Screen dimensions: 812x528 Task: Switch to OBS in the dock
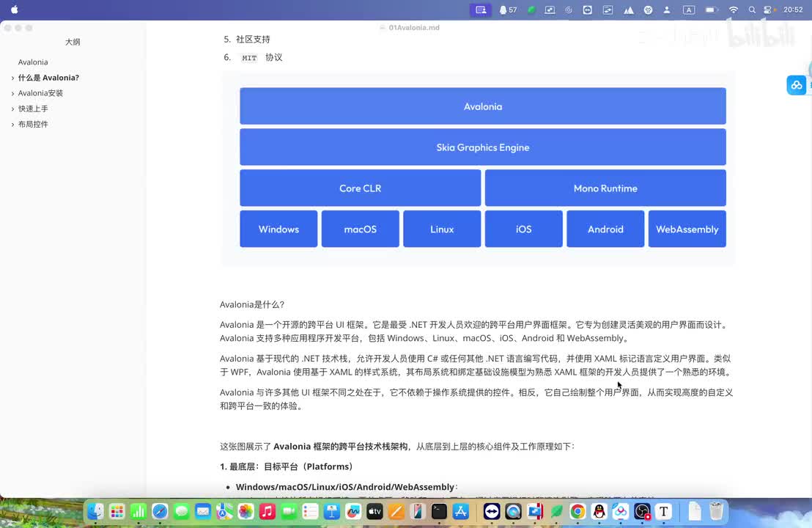(x=642, y=512)
